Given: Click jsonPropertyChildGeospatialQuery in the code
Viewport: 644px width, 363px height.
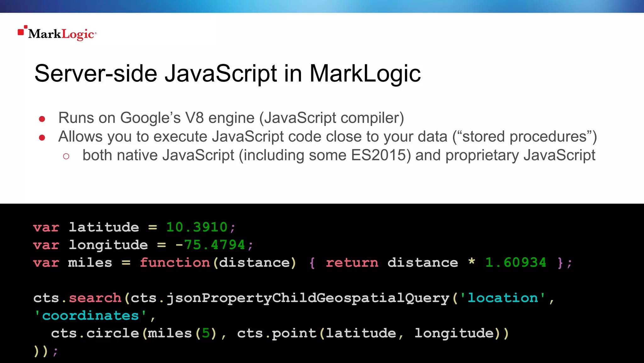Looking at the screenshot, I should point(308,298).
